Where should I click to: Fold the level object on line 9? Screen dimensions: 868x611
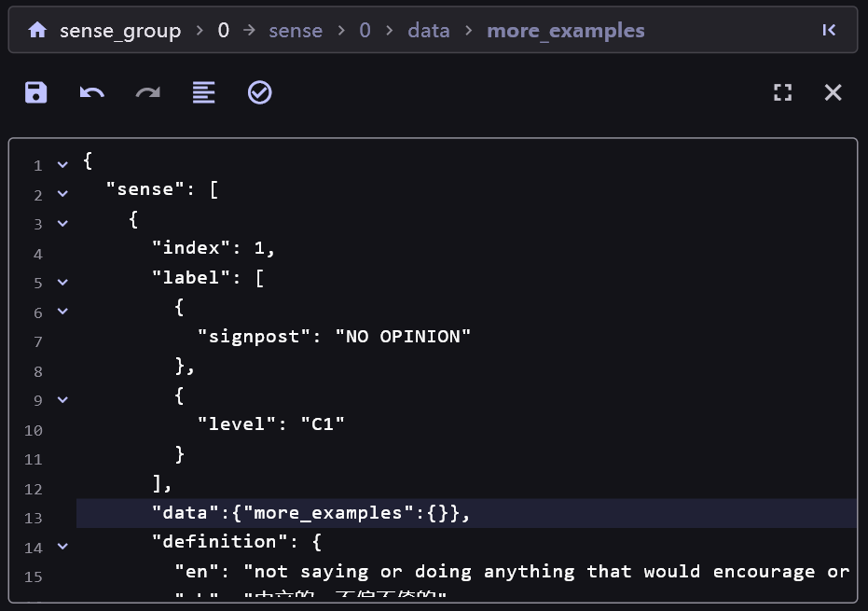[62, 399]
